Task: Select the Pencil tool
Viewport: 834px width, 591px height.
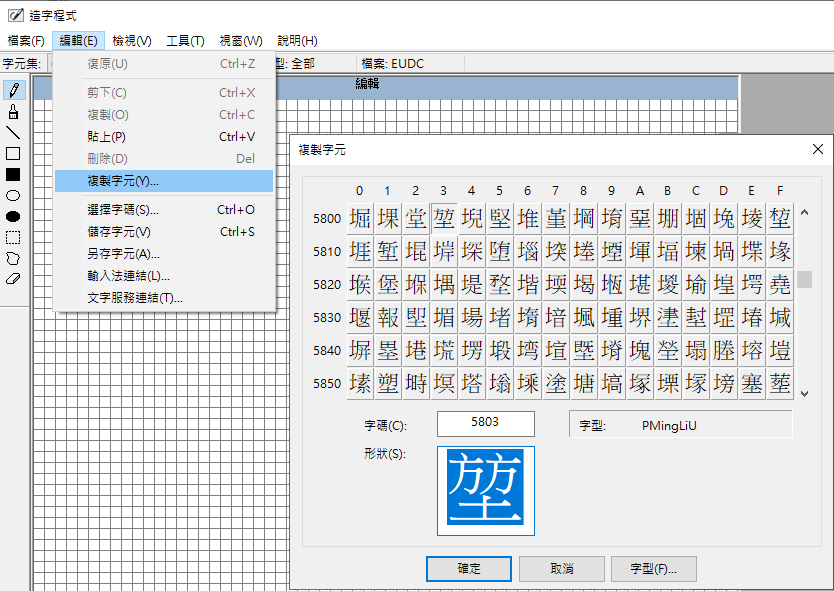Action: click(14, 90)
